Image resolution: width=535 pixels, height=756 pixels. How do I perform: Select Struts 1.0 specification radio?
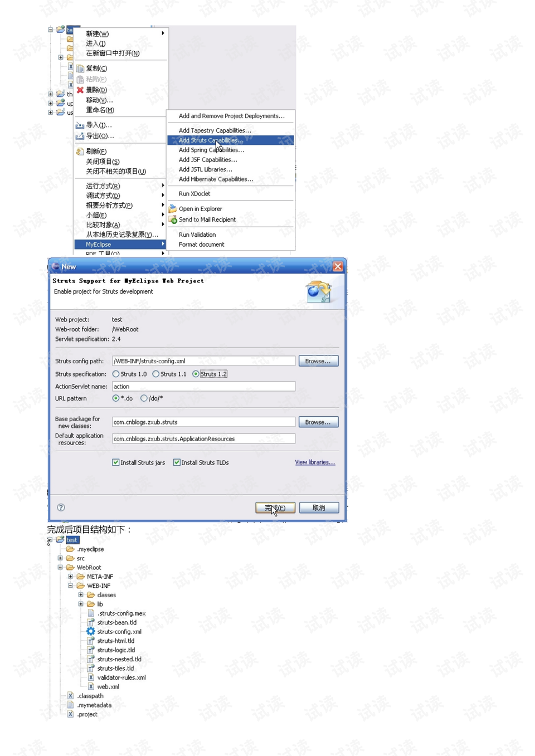pos(116,374)
